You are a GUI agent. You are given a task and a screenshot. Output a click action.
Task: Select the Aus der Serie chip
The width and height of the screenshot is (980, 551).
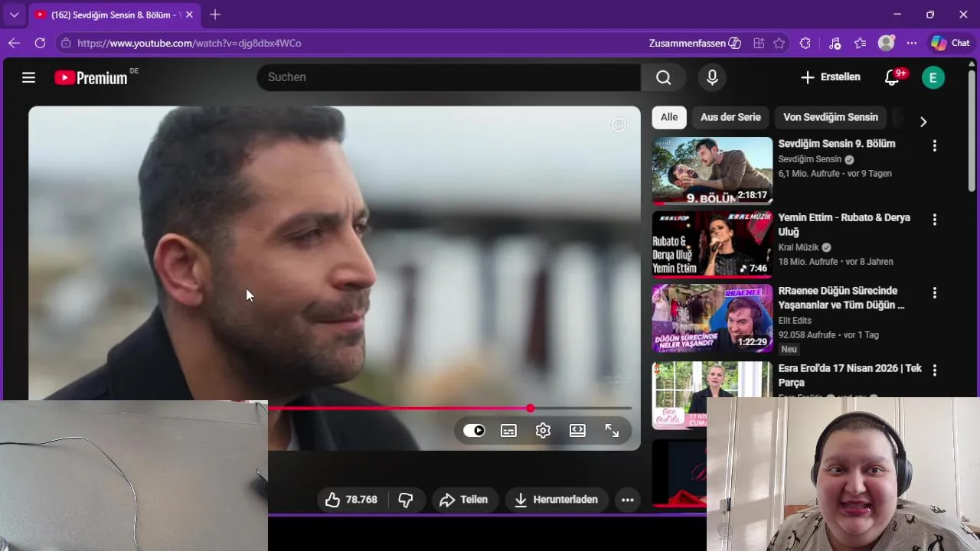click(x=730, y=117)
